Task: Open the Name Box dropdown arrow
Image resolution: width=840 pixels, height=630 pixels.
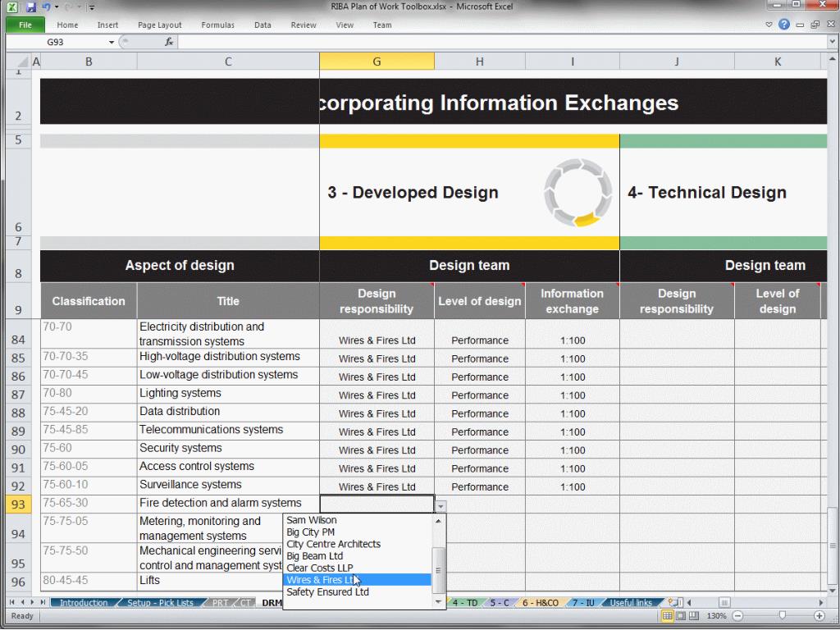Action: coord(112,42)
